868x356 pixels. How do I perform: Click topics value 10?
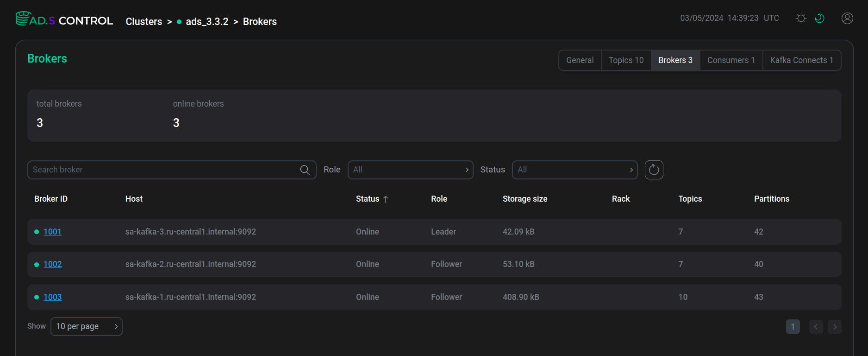(683, 297)
